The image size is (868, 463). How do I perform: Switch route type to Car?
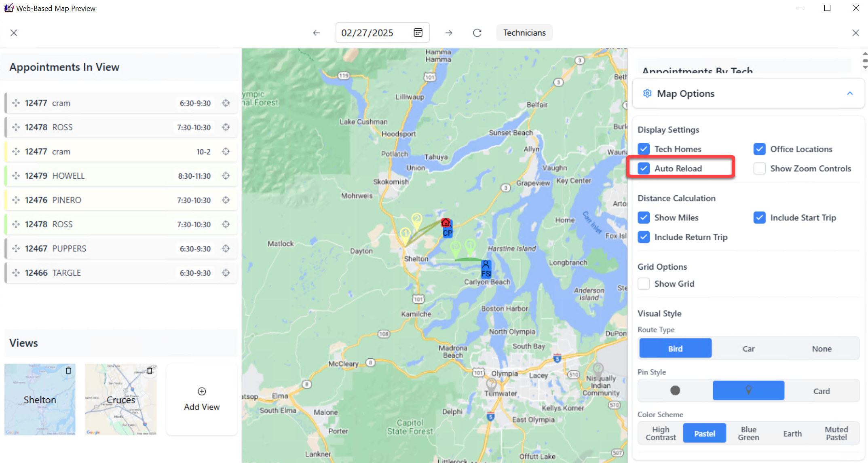748,349
